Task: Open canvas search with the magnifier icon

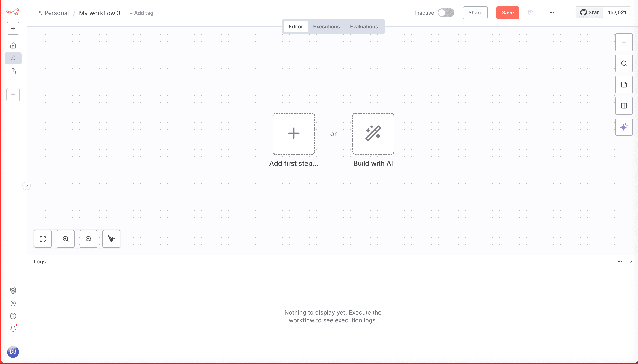Action: 624,63
